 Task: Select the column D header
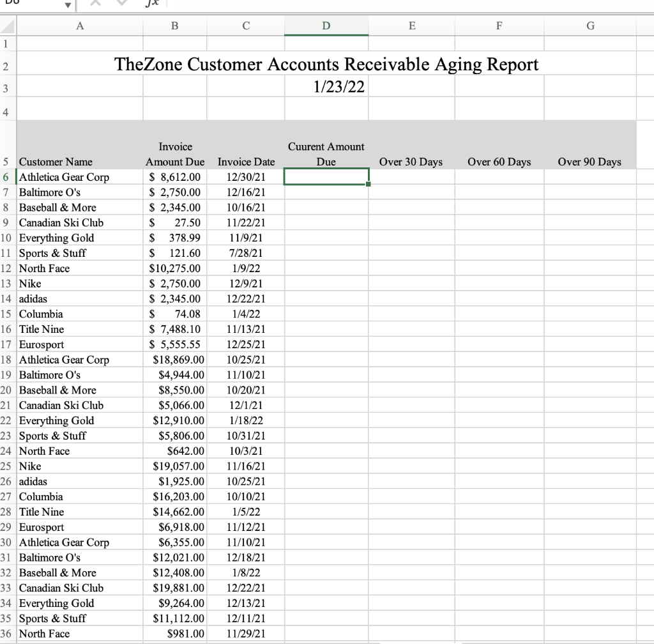click(326, 26)
